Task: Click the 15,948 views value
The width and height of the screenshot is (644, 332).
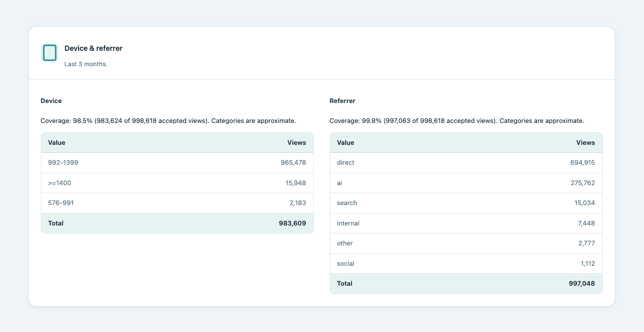Action: 296,183
